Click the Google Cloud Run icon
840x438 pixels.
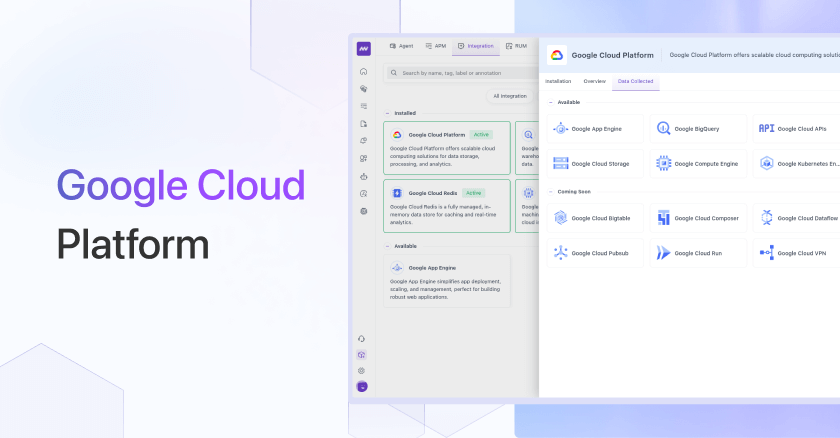(x=664, y=253)
